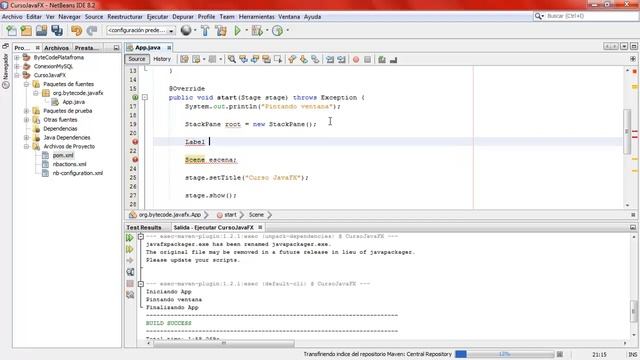This screenshot has height=360, width=640.
Task: Click the Debug Project toolbar icon
Action: (x=257, y=31)
